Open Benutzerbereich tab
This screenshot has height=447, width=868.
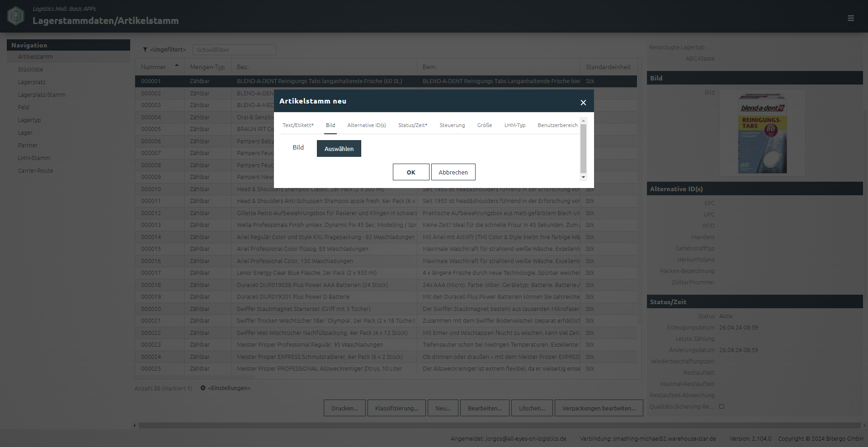[x=557, y=125]
